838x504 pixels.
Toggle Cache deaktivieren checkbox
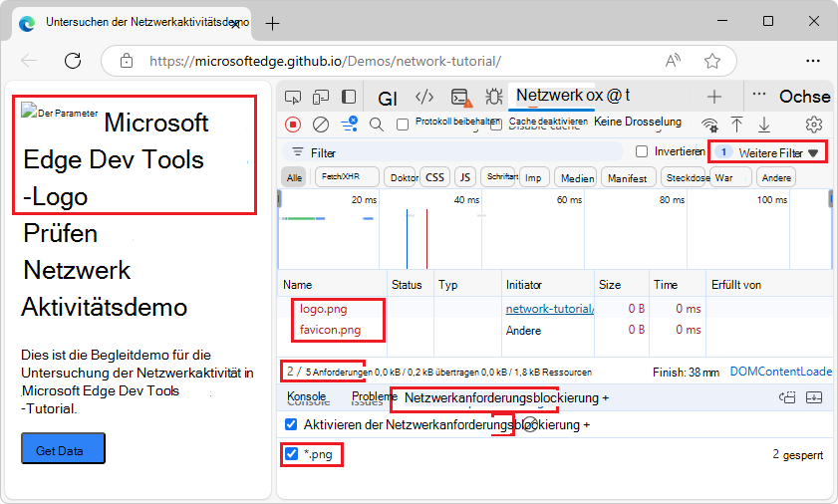pos(496,125)
